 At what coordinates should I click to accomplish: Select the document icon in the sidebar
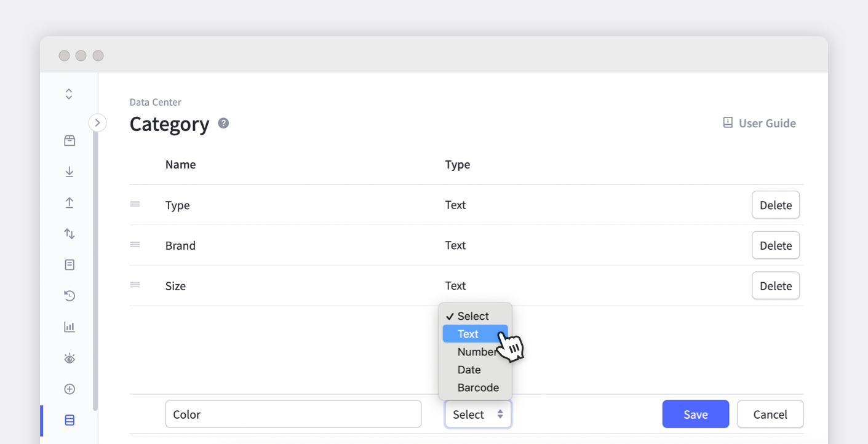pyautogui.click(x=70, y=264)
